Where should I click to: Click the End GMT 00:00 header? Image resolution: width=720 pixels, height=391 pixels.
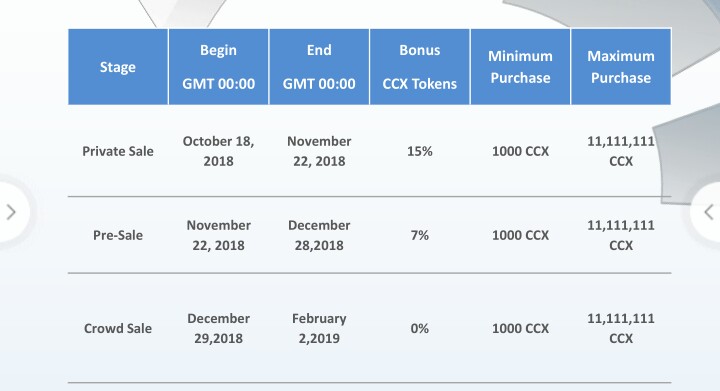click(x=319, y=67)
